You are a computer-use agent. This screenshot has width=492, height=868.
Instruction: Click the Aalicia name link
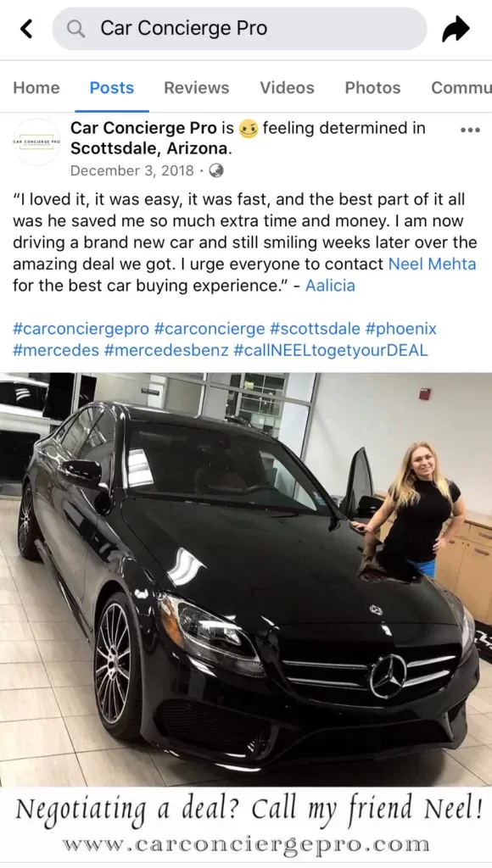point(330,285)
